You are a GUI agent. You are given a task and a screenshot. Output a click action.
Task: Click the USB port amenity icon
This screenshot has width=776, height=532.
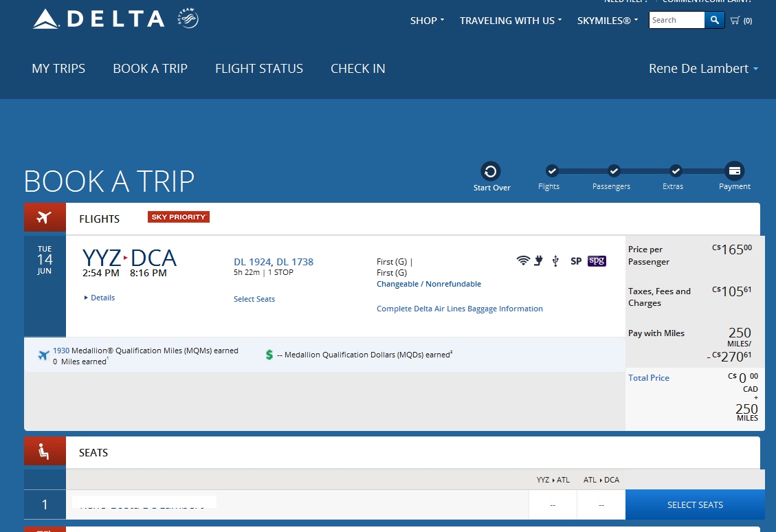coord(555,261)
